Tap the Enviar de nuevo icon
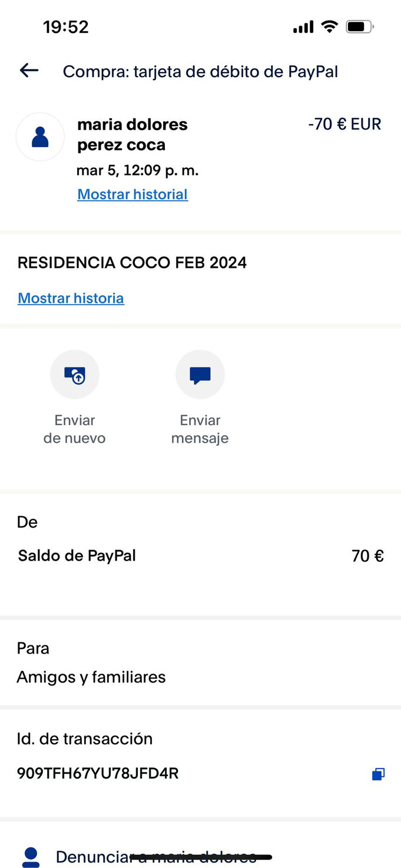Image resolution: width=401 pixels, height=868 pixels. (75, 375)
